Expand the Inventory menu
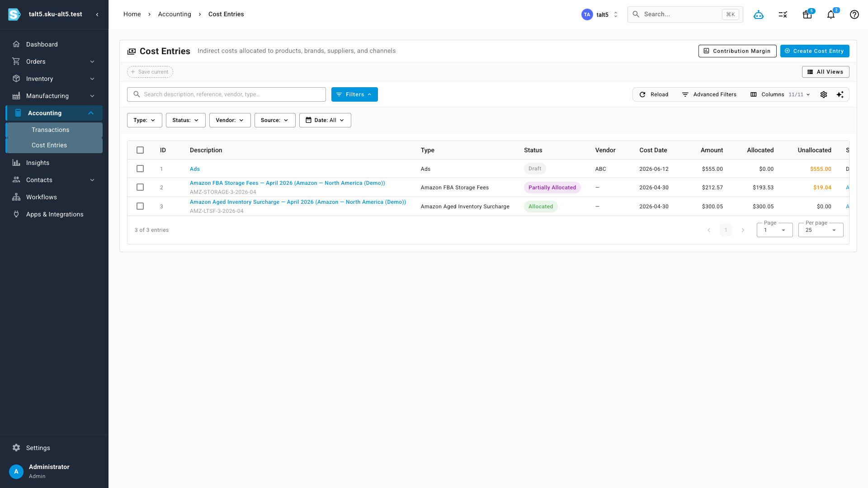Viewport: 868px width, 488px height. point(54,79)
